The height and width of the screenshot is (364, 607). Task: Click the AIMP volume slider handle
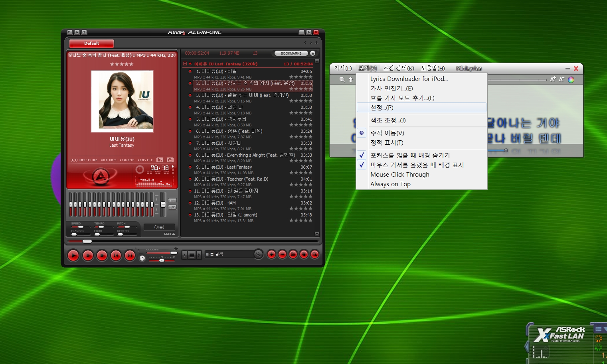point(174,253)
